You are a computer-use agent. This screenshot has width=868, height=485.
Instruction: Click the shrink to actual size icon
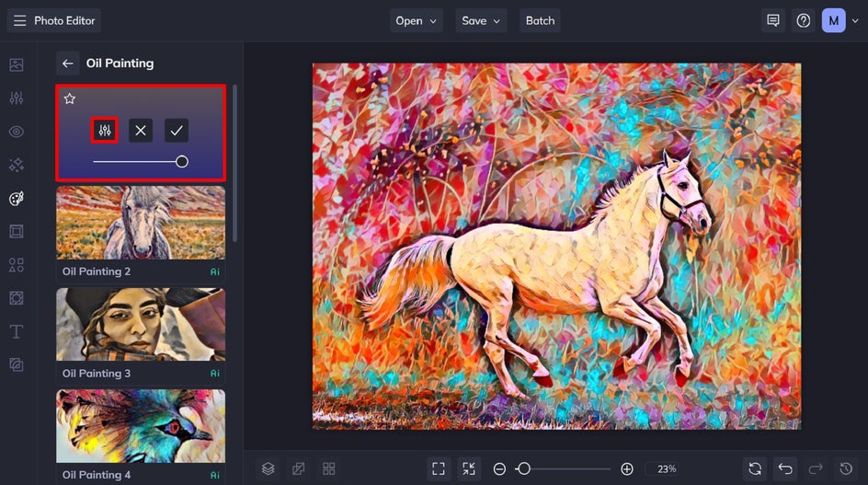[469, 469]
